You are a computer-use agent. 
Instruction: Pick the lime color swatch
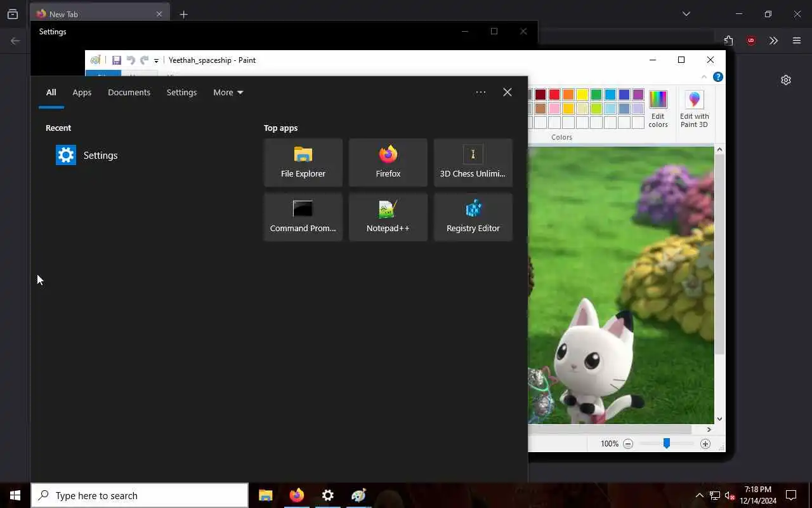click(596, 109)
